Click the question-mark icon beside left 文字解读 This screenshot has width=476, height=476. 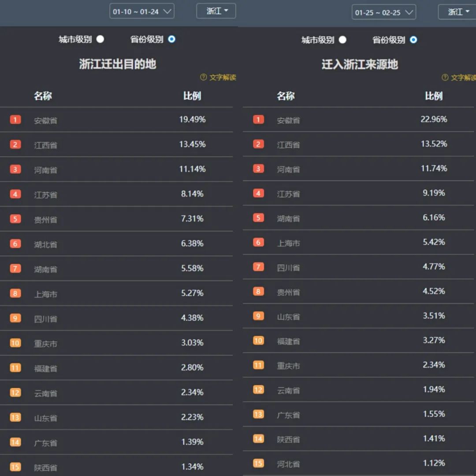point(203,77)
